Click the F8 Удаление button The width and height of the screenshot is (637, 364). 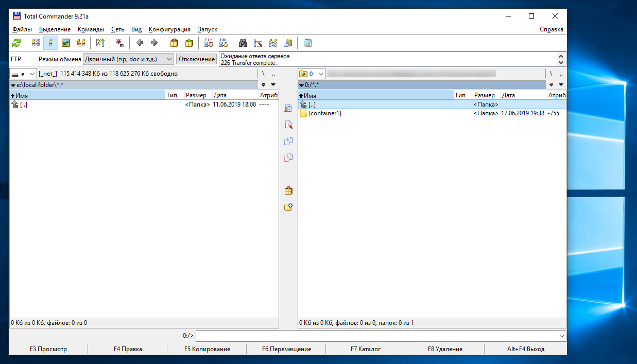[445, 349]
